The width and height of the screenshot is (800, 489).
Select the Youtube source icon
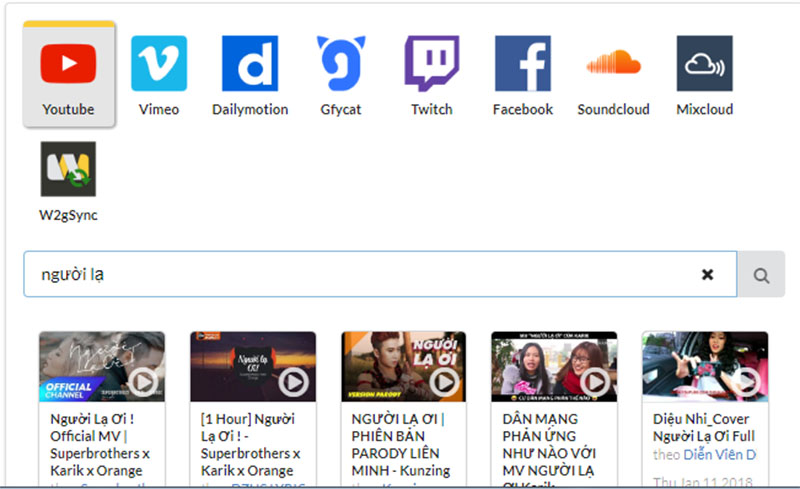pos(68,63)
